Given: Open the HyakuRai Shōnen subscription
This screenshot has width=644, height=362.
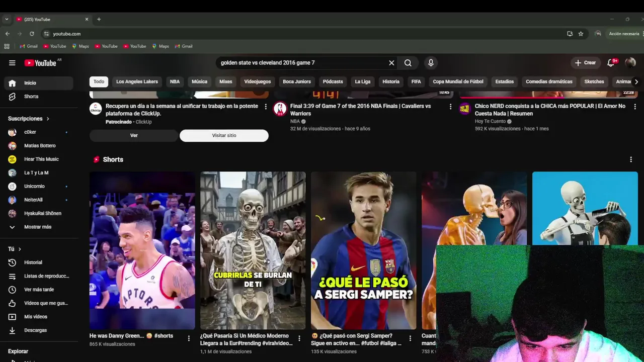Looking at the screenshot, I should (39, 214).
